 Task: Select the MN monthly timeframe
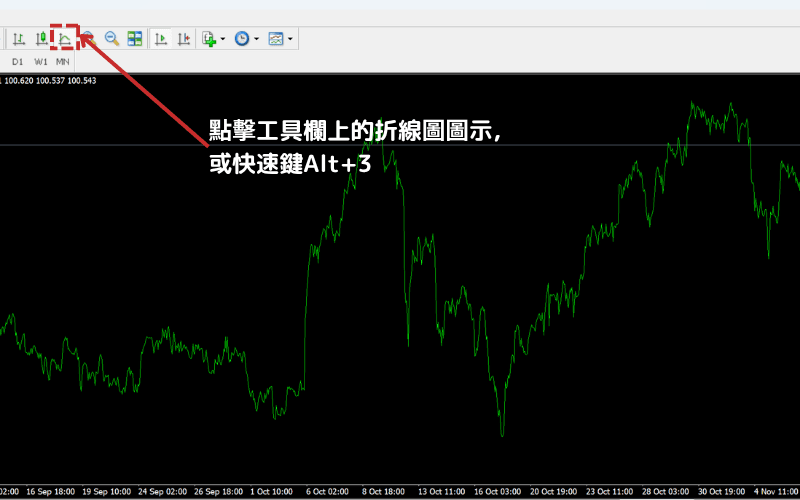(63, 62)
